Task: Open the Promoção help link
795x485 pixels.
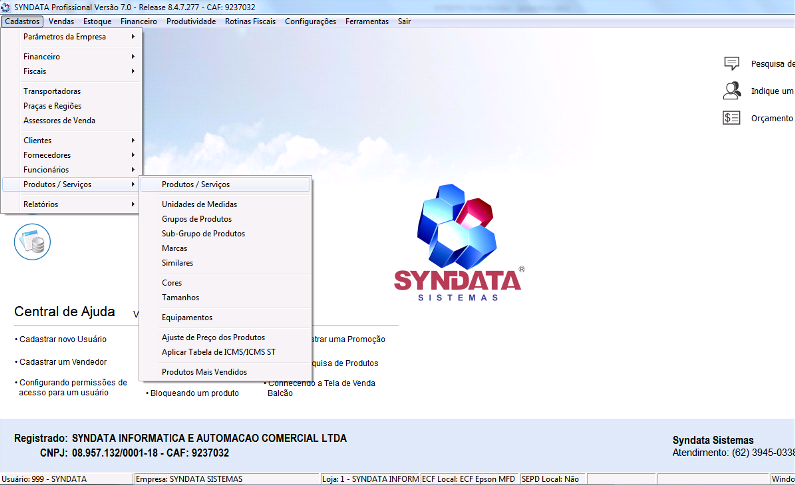Action: tap(349, 339)
